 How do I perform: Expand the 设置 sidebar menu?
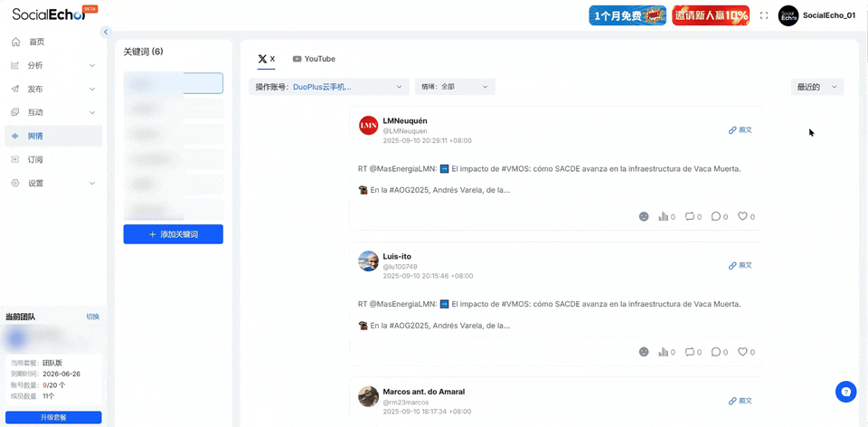coord(54,183)
